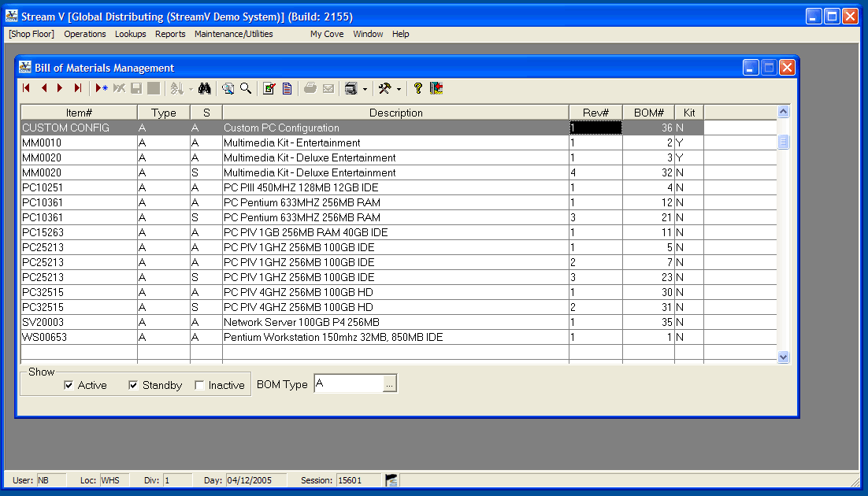
Task: Click the binoculars find icon
Action: point(205,88)
